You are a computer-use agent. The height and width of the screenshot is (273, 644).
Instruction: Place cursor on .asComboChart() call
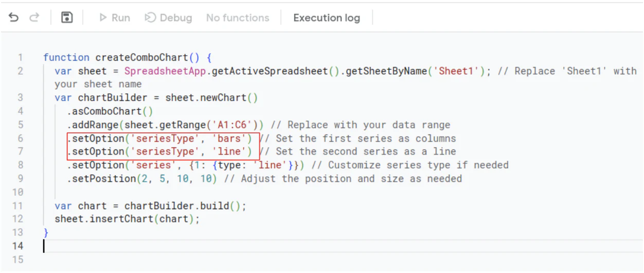[x=110, y=111]
